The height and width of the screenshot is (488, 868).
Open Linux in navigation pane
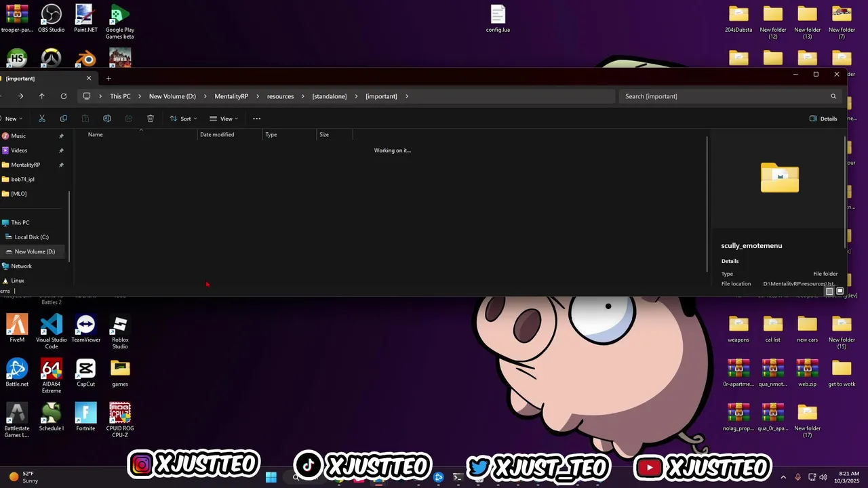click(18, 281)
